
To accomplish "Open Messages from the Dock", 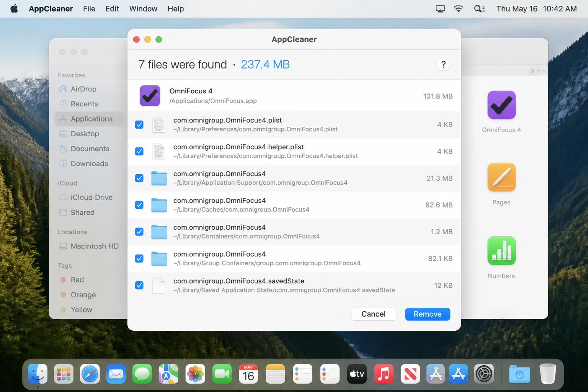I will click(142, 374).
